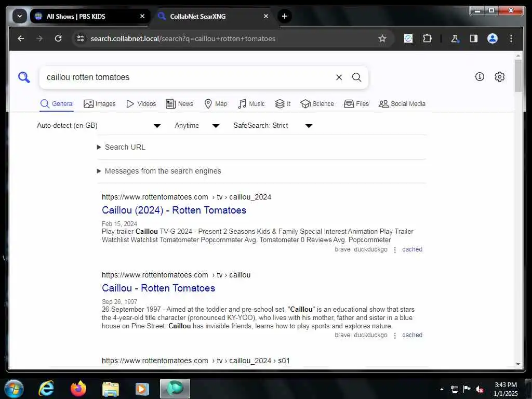Switch to the It category
532x399 pixels.
[283, 104]
